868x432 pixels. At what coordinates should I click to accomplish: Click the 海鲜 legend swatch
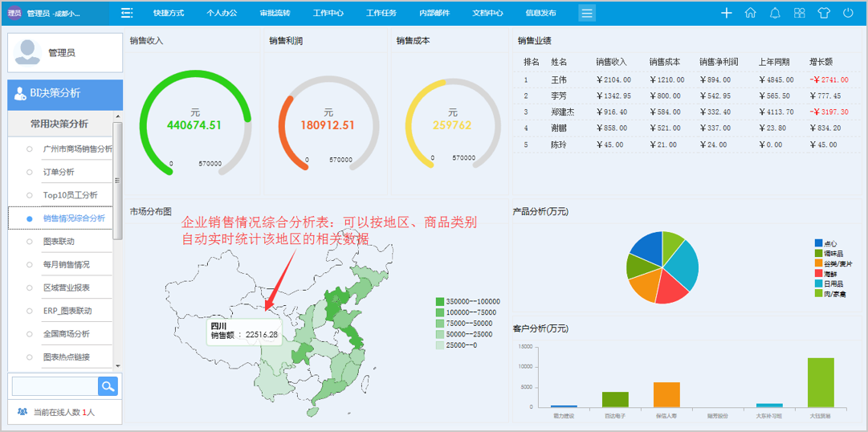point(819,273)
